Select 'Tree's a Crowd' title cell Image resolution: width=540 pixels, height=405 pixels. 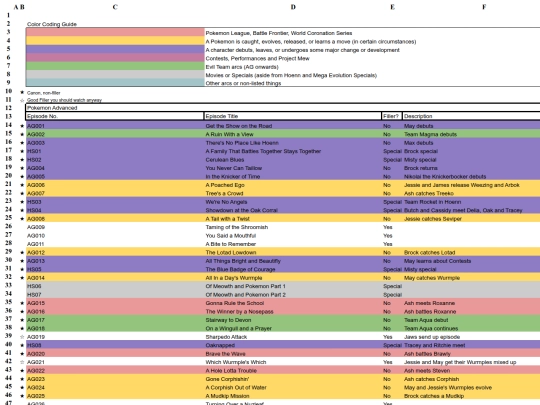click(293, 194)
